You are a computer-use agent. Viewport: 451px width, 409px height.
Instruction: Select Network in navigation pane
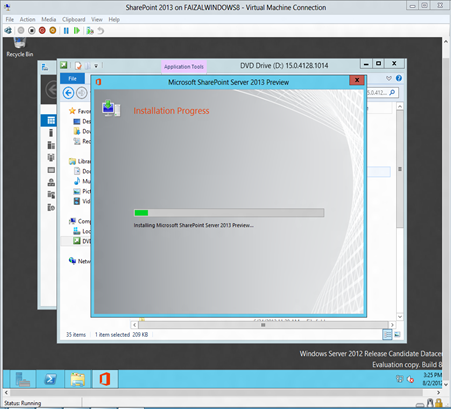tap(80, 261)
